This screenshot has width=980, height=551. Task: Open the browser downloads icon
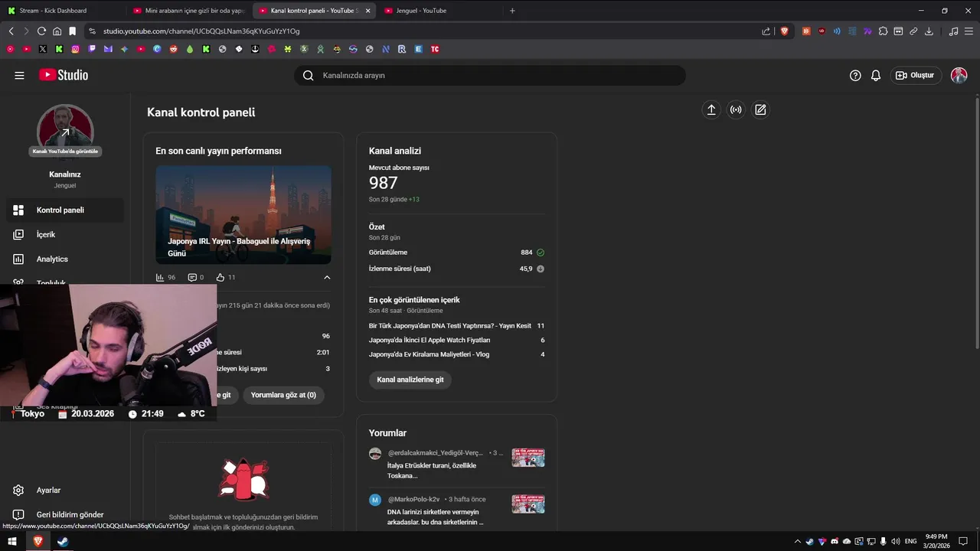(x=929, y=31)
